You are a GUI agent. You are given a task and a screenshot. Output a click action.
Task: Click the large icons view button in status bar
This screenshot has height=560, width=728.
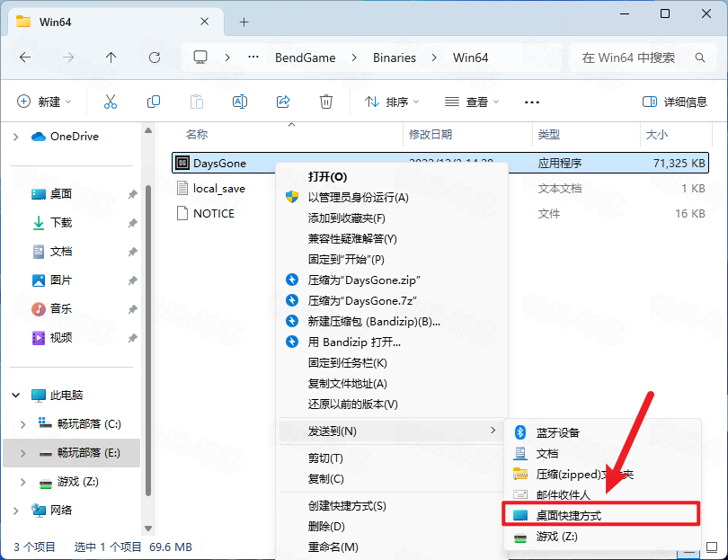point(712,547)
